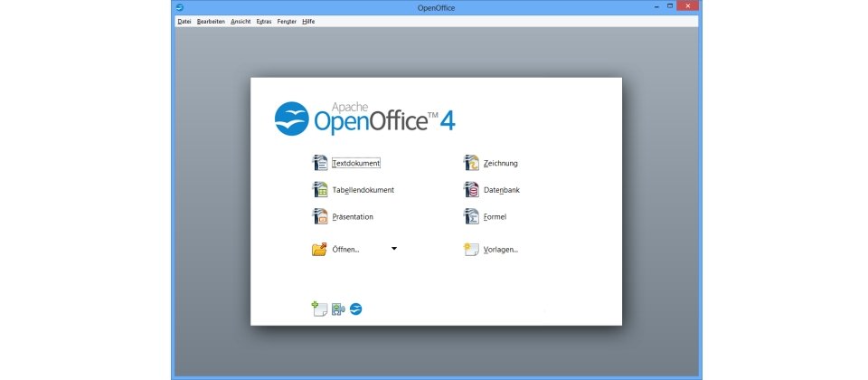Image resolution: width=868 pixels, height=380 pixels.
Task: Close the OpenOffice window
Action: click(688, 7)
